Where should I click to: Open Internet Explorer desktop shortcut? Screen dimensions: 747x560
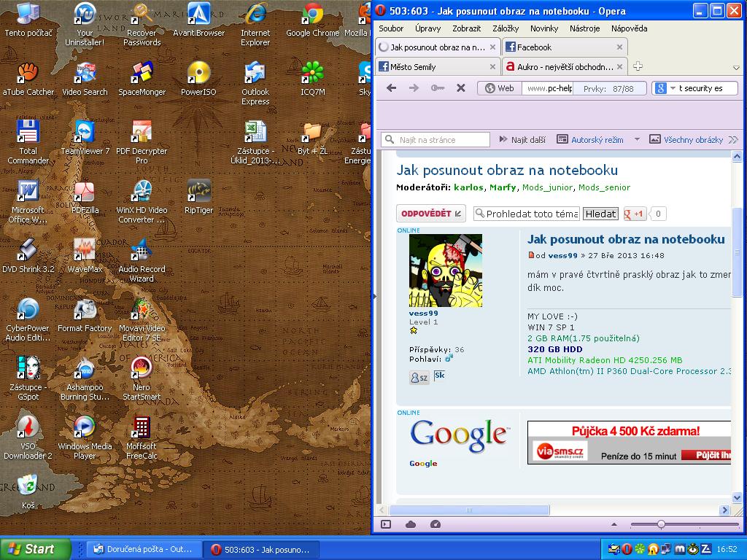point(255,25)
